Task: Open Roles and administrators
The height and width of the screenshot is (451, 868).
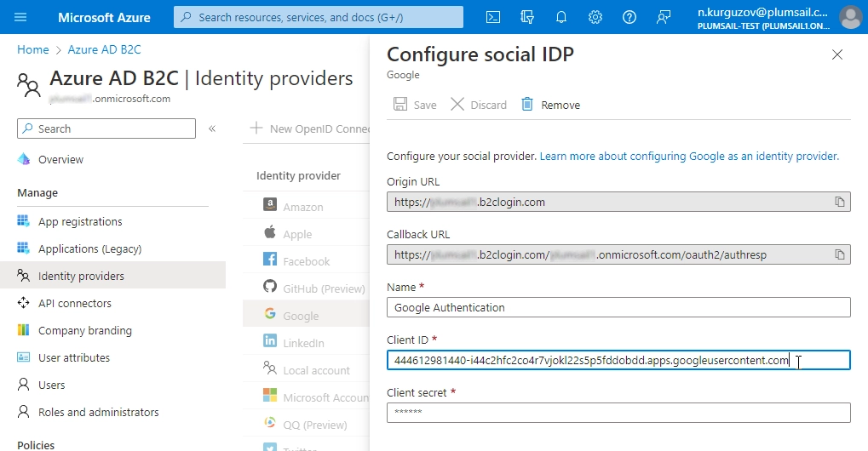Action: [x=98, y=412]
